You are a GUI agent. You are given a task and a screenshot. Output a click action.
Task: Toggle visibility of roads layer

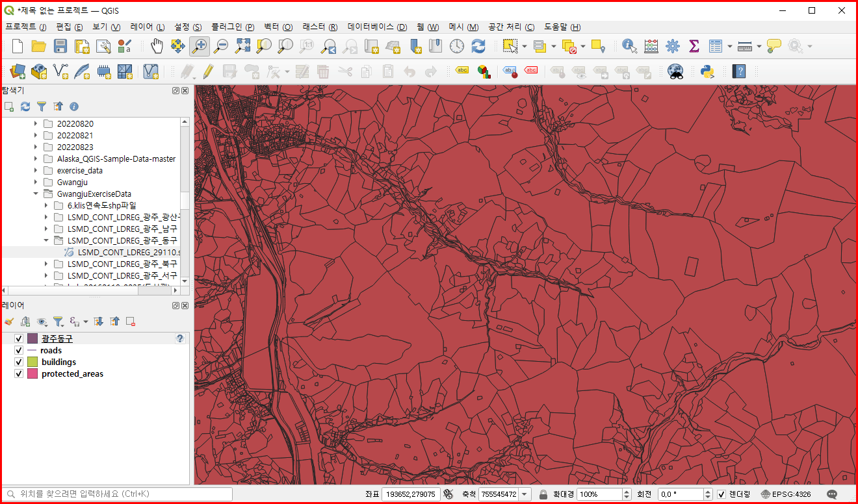point(19,351)
